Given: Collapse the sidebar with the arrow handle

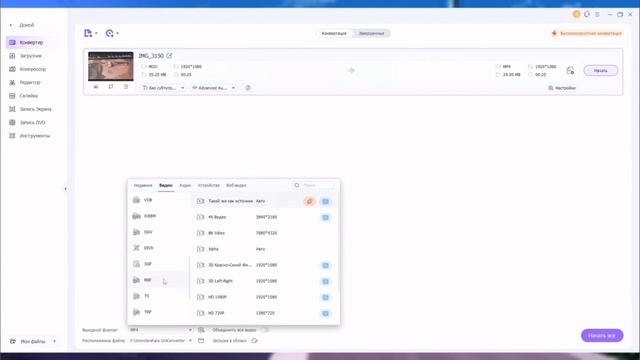Looking at the screenshot, I should click(x=65, y=189).
